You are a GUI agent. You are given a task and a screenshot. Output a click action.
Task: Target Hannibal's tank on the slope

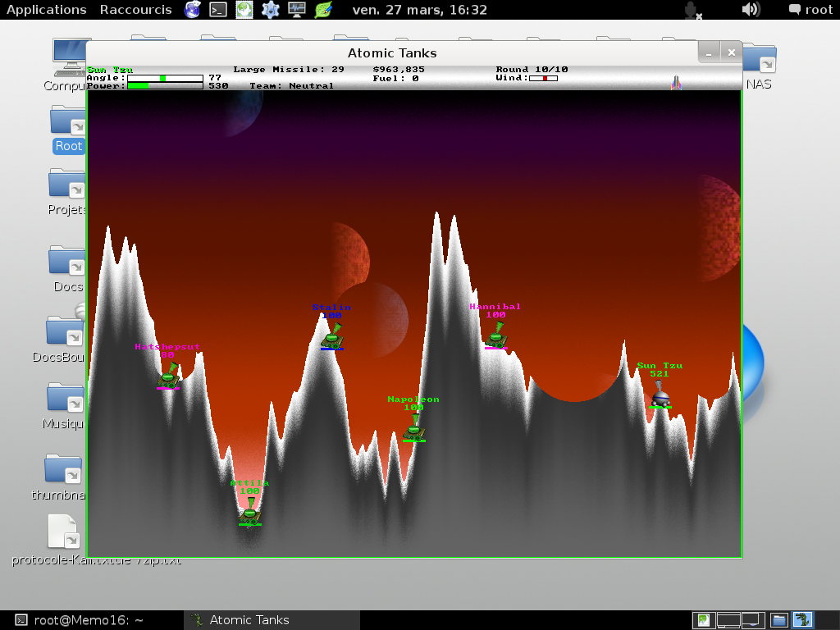[496, 336]
